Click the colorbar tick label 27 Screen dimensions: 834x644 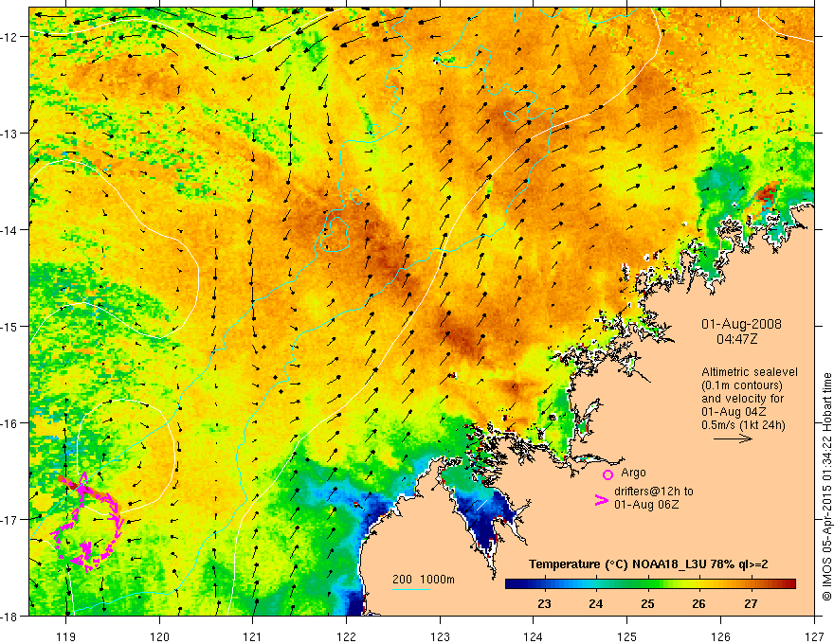tap(751, 603)
